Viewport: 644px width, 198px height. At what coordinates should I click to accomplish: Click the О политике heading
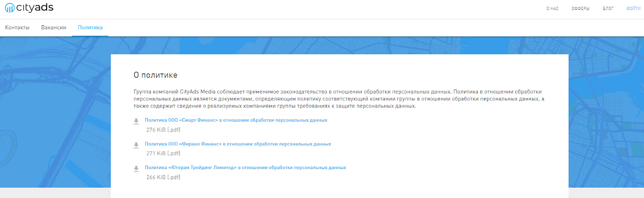coord(155,75)
